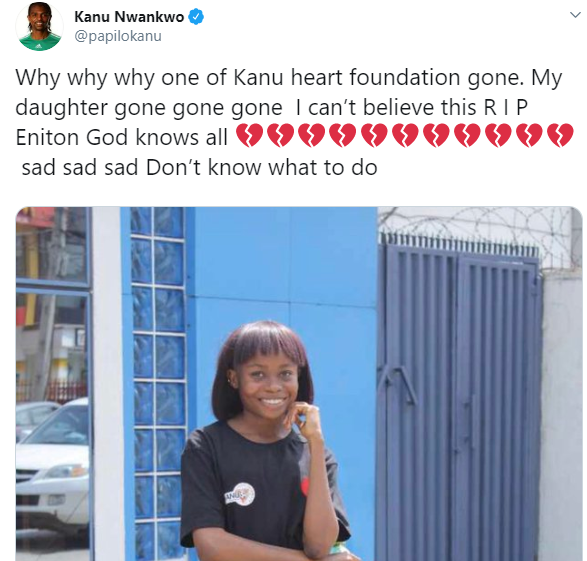Open the attached photo of the girl
Image resolution: width=587 pixels, height=561 pixels.
(x=299, y=384)
